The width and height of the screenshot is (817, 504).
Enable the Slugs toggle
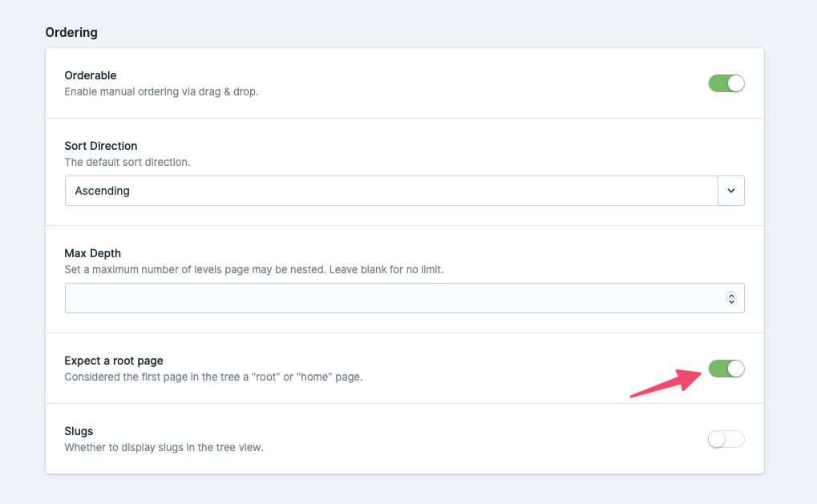pyautogui.click(x=726, y=439)
